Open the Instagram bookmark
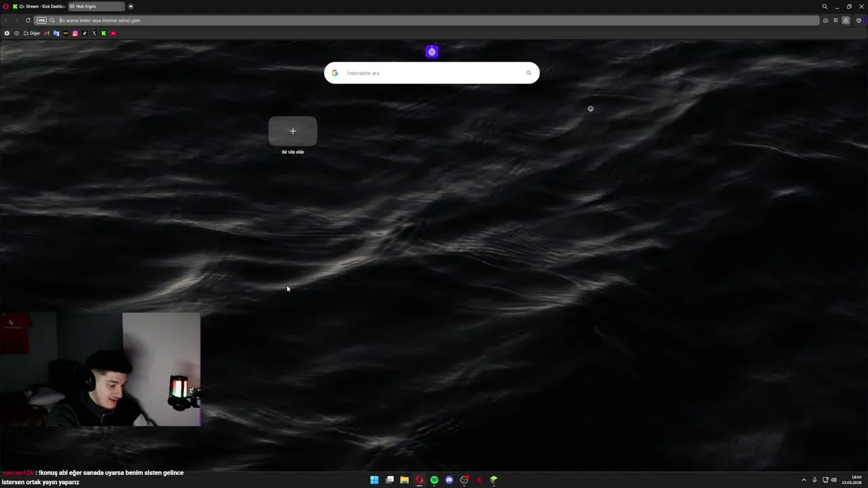This screenshot has height=488, width=868. 75,33
